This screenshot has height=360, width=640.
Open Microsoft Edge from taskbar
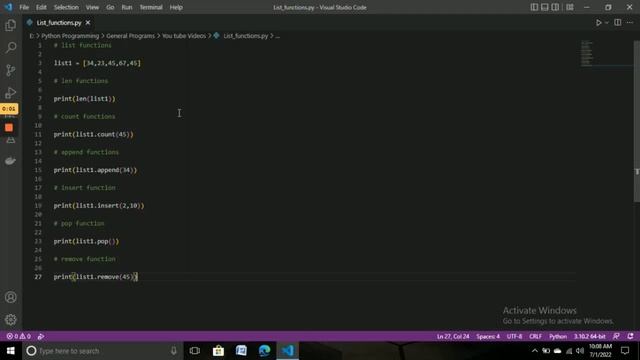[x=264, y=351]
